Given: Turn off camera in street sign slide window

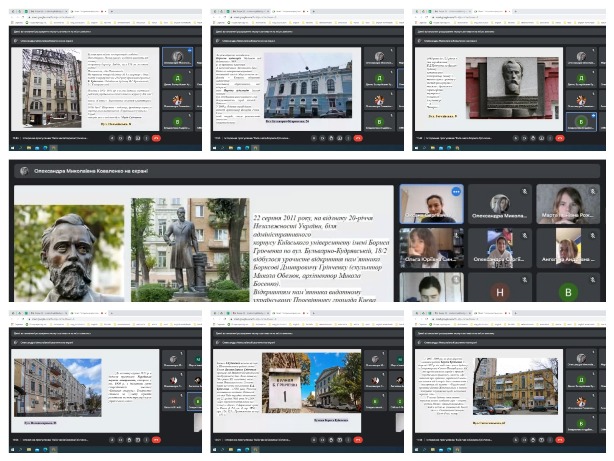Looking at the screenshot, I should click(x=322, y=440).
